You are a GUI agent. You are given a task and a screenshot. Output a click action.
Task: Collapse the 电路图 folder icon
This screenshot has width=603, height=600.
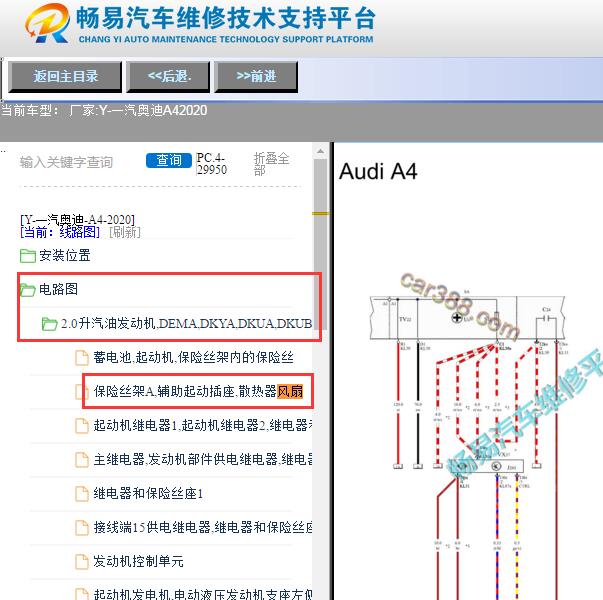tap(28, 290)
